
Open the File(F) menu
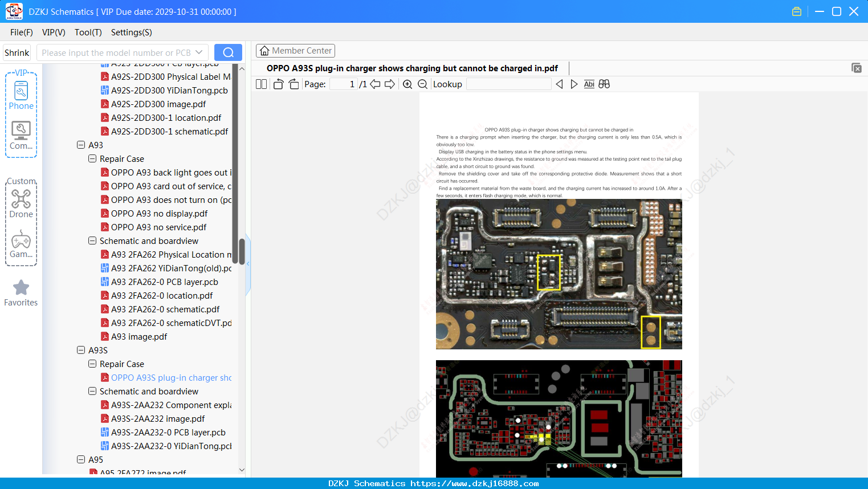22,32
